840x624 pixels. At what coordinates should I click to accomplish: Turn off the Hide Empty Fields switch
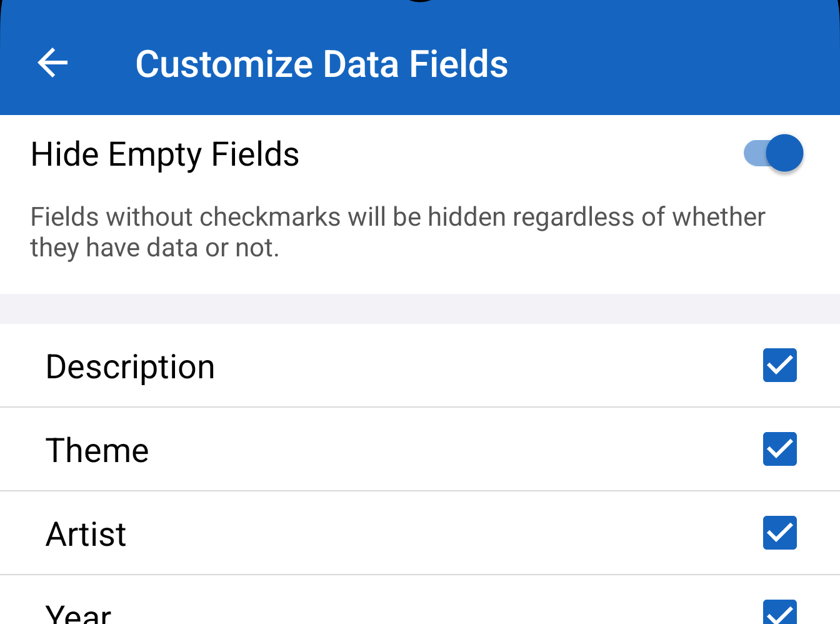click(x=774, y=153)
